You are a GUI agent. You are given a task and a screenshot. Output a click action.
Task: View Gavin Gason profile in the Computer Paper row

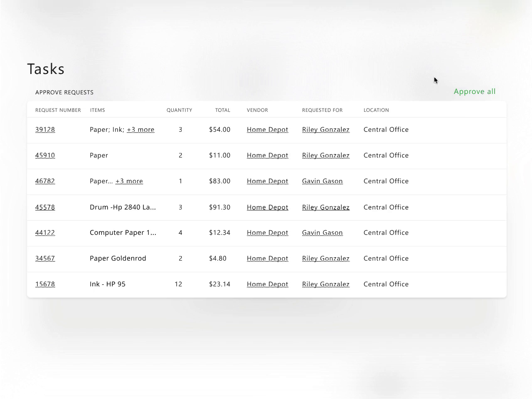[323, 232]
